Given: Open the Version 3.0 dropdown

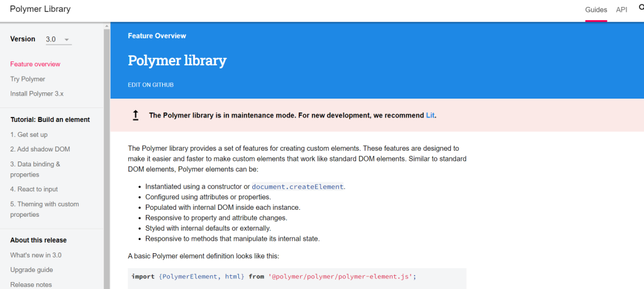Looking at the screenshot, I should click(58, 40).
